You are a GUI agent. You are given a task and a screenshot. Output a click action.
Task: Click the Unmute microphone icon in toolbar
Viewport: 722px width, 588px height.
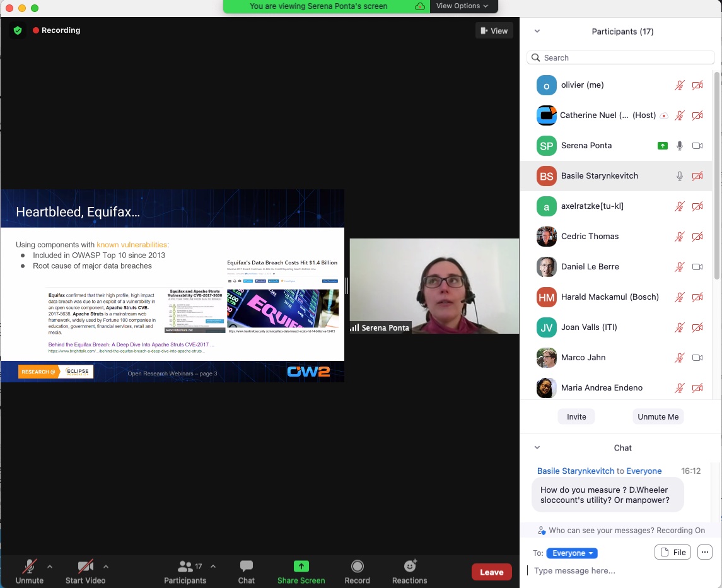[x=30, y=566]
